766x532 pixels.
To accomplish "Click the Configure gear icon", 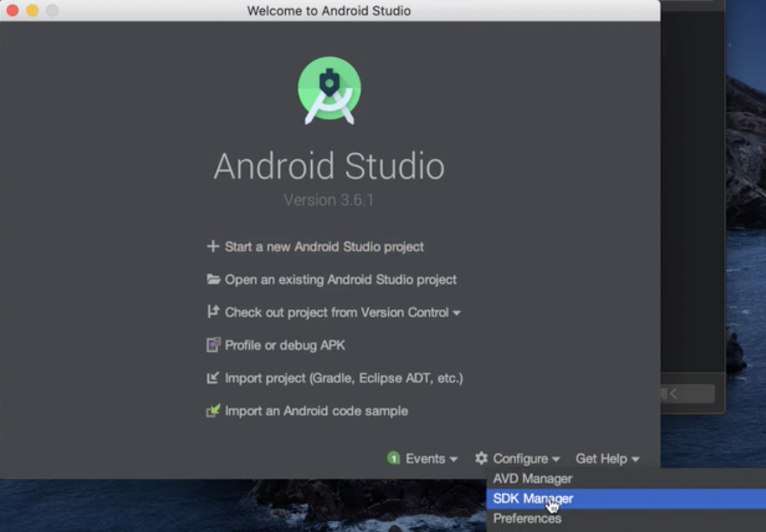I will (481, 458).
